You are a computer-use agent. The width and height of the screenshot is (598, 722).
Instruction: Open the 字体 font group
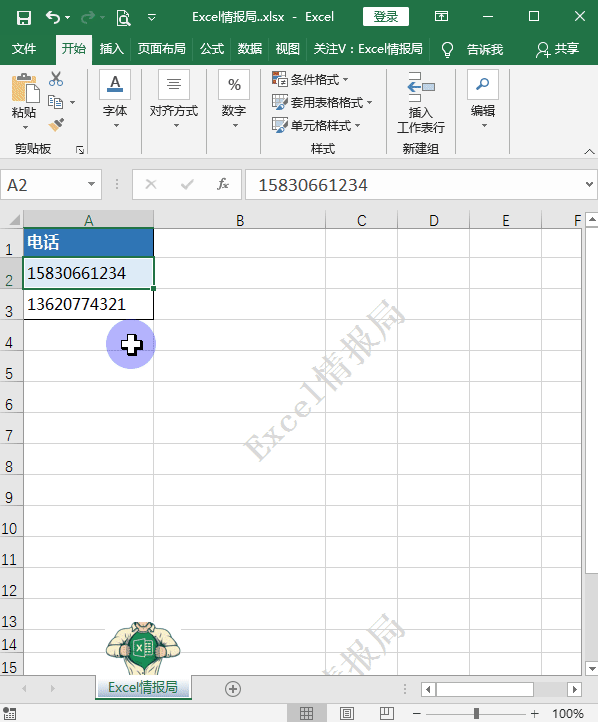click(x=115, y=99)
